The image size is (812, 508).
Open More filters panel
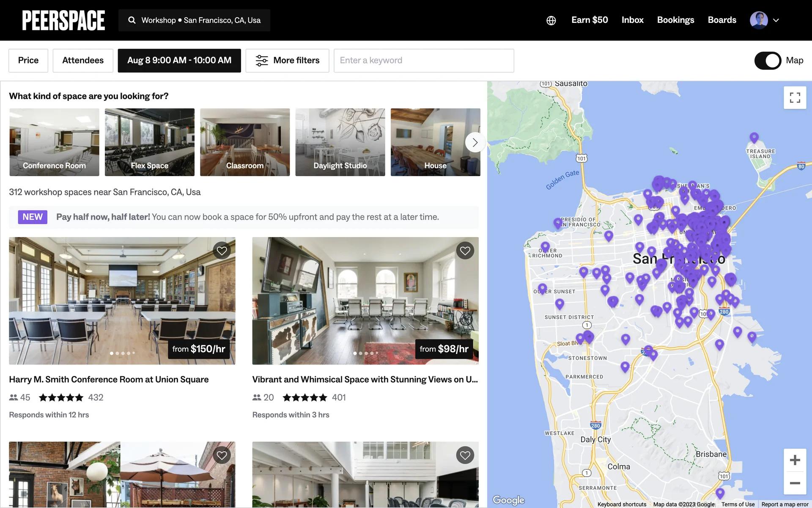[287, 61]
